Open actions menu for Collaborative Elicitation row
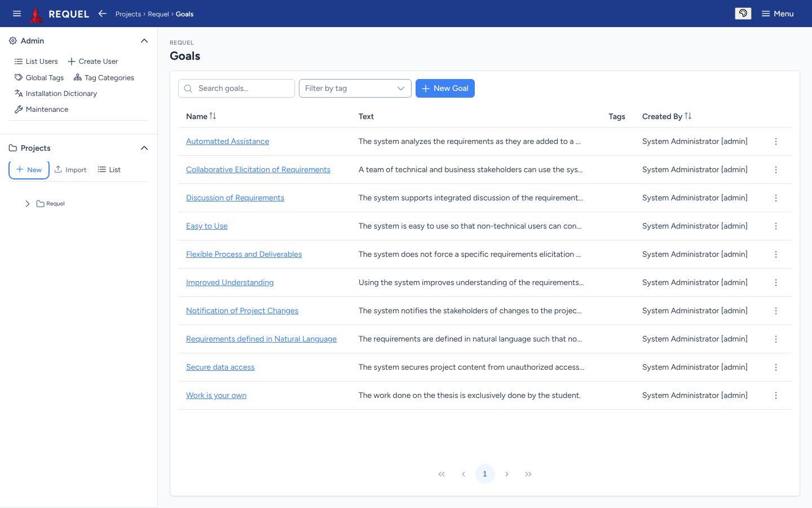 [776, 170]
